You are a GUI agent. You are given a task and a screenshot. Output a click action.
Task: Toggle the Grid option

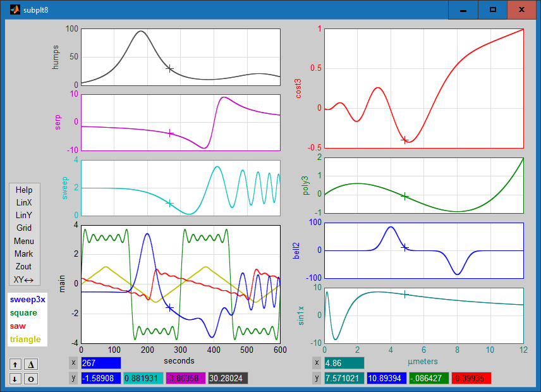click(24, 228)
